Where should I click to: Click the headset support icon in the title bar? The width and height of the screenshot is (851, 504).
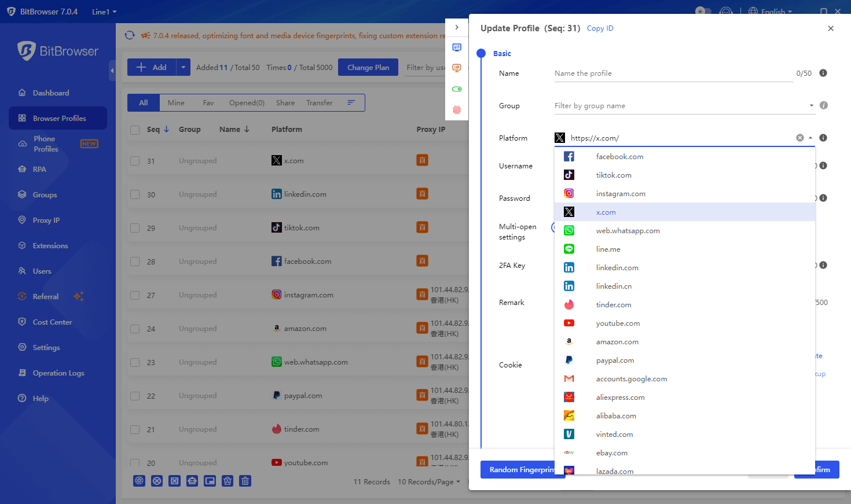coord(725,10)
